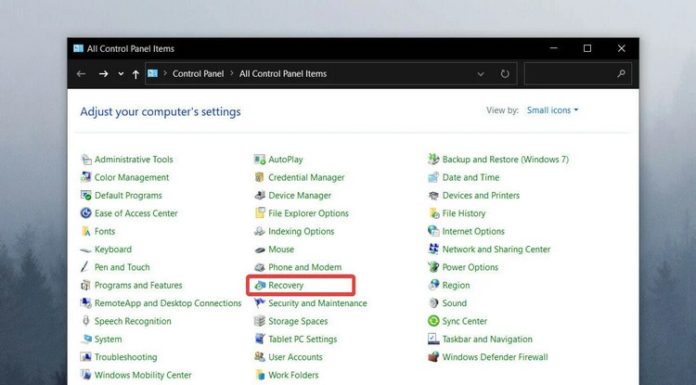
Task: Expand chevron before Control Panel breadcrumb
Action: [165, 74]
